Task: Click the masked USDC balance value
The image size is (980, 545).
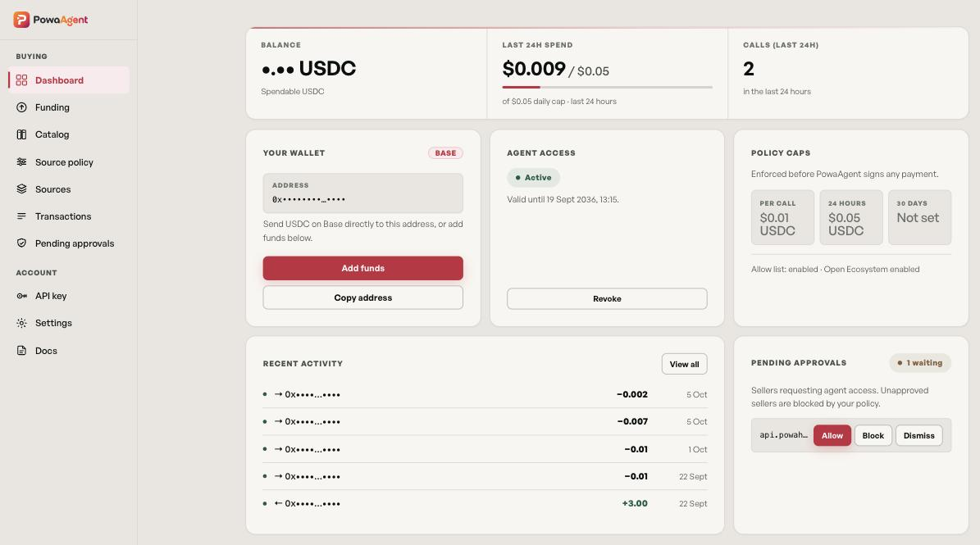Action: [308, 68]
